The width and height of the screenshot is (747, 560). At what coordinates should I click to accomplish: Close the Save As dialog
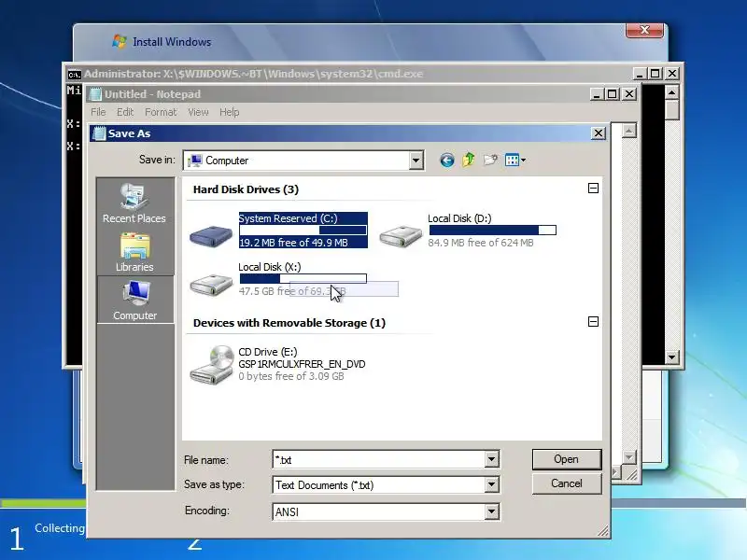pos(598,133)
